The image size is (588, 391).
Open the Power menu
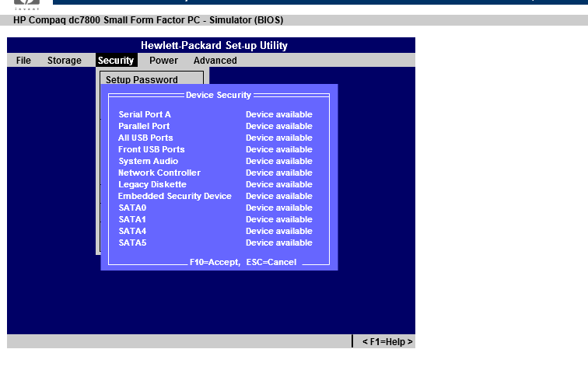pos(163,61)
